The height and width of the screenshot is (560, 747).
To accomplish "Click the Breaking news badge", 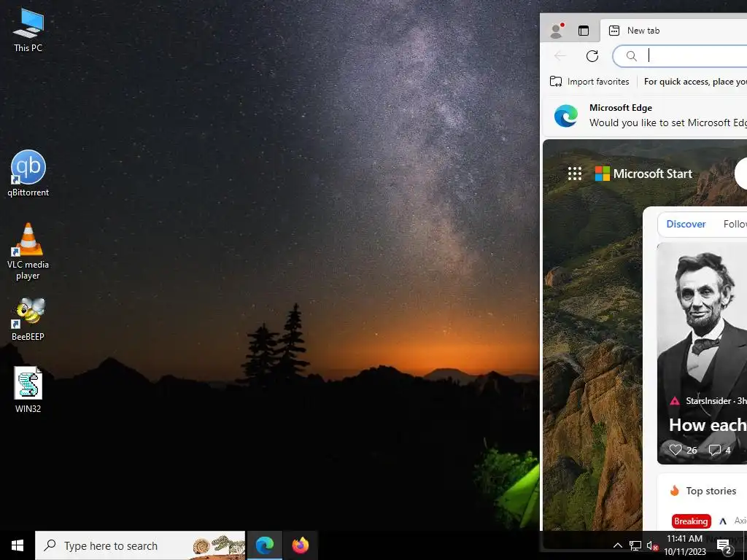I will (691, 521).
